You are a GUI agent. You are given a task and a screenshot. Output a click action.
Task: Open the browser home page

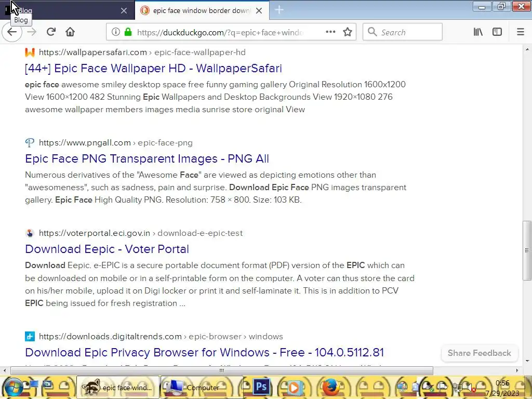[x=70, y=32]
